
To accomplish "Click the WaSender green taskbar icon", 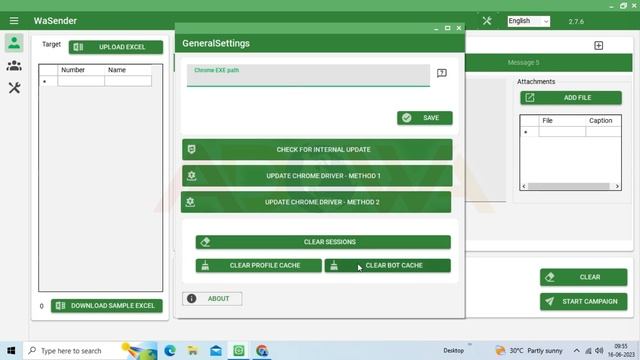I will coord(239,351).
